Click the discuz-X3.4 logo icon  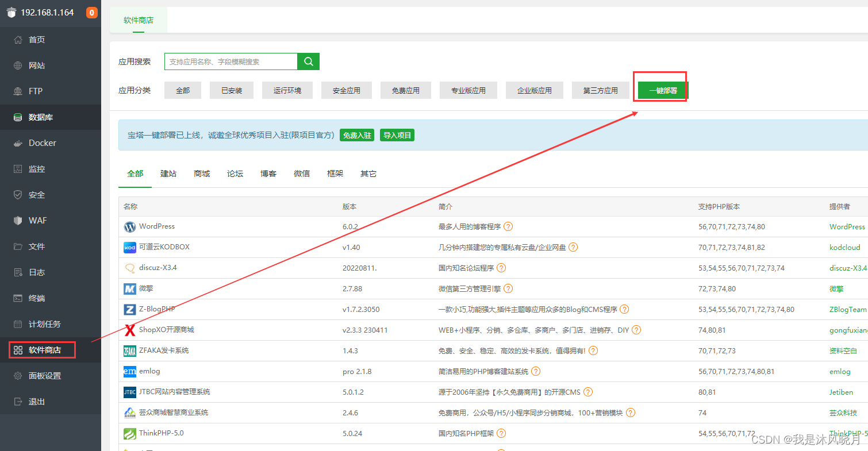pyautogui.click(x=130, y=268)
